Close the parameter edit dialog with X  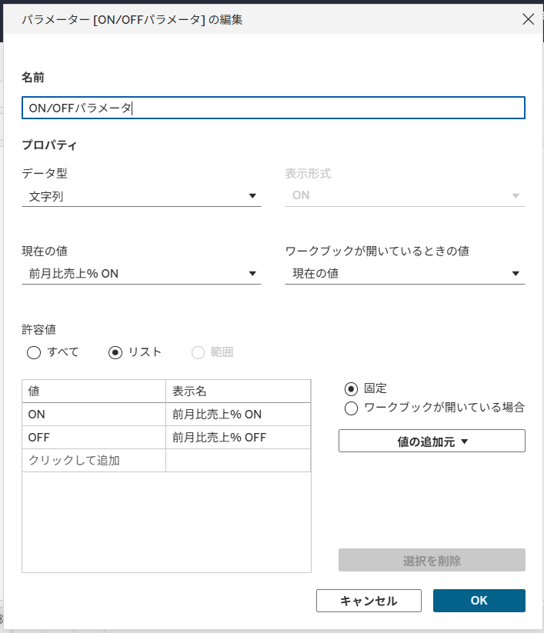pyautogui.click(x=528, y=19)
